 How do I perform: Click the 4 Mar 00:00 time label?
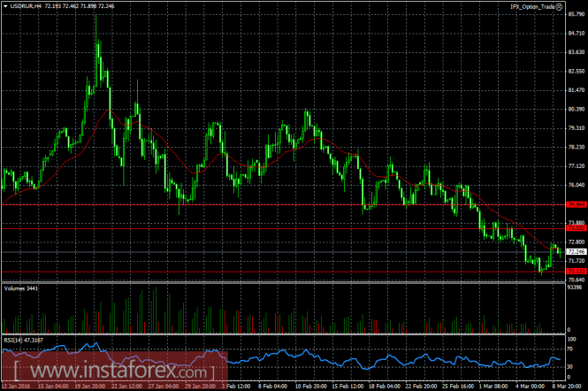coord(531,386)
